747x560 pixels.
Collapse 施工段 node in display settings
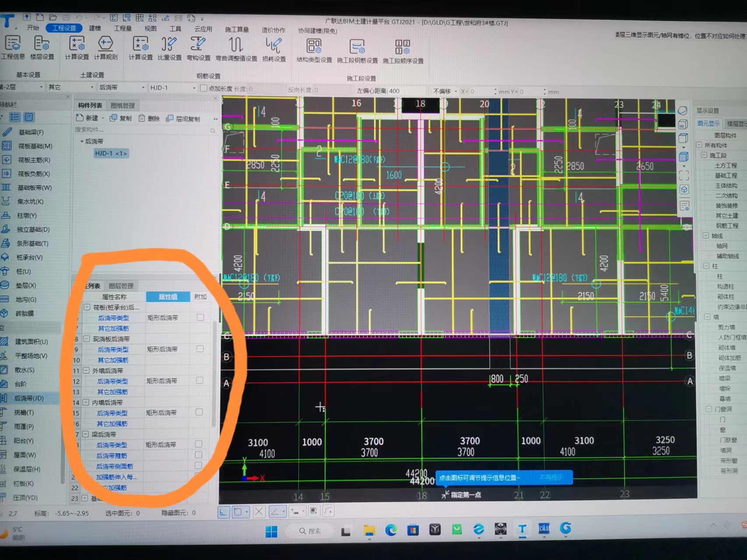704,155
